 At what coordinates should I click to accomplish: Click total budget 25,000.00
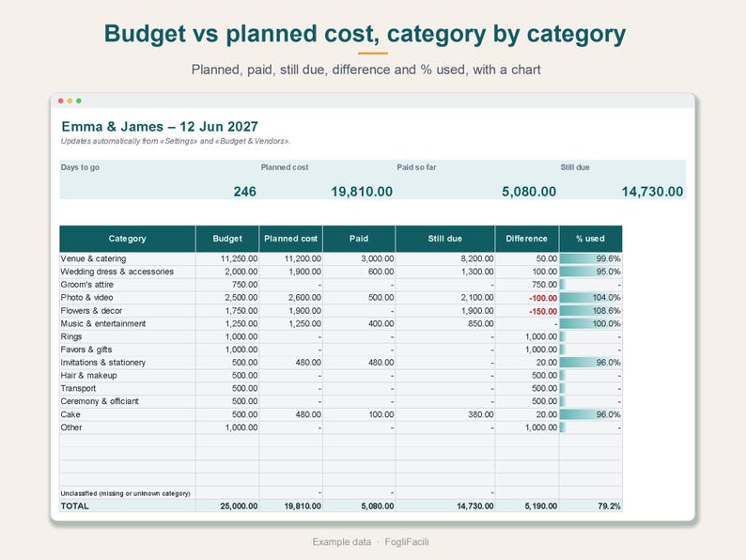(227, 506)
